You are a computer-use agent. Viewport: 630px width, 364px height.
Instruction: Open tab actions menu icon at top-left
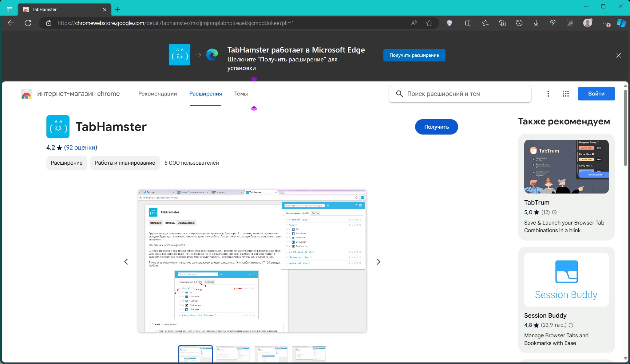10,10
